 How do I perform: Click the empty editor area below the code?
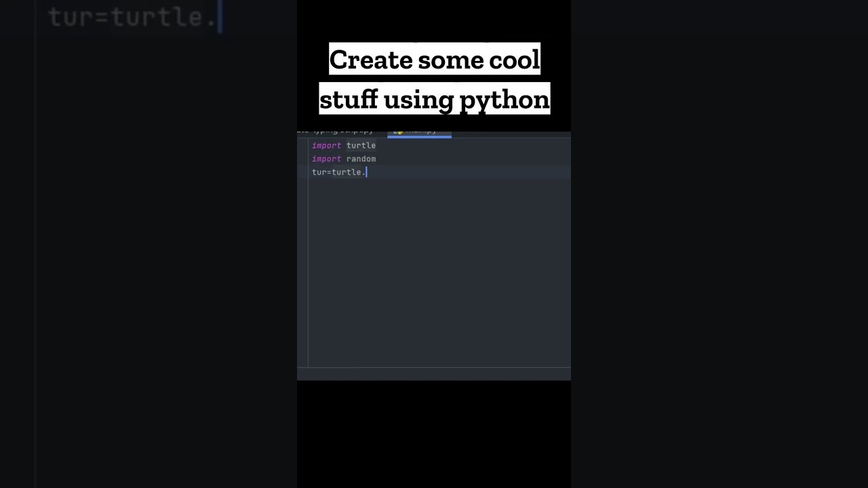tap(439, 272)
